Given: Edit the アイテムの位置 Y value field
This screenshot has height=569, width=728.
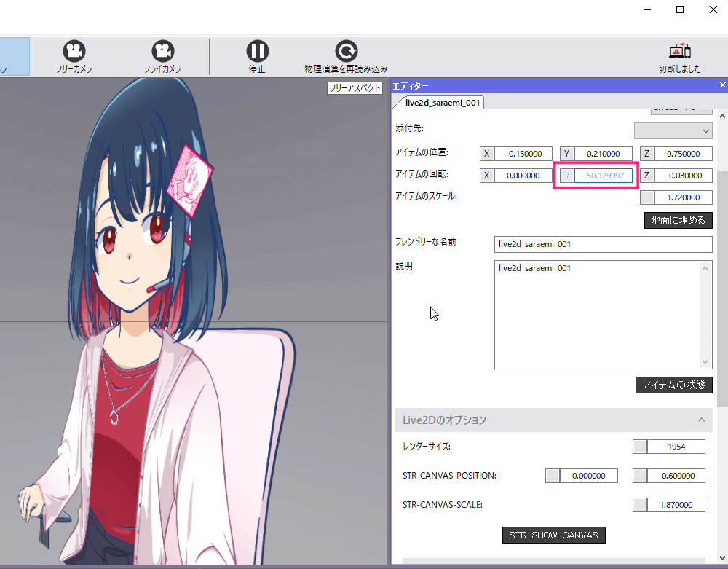Looking at the screenshot, I should point(603,154).
